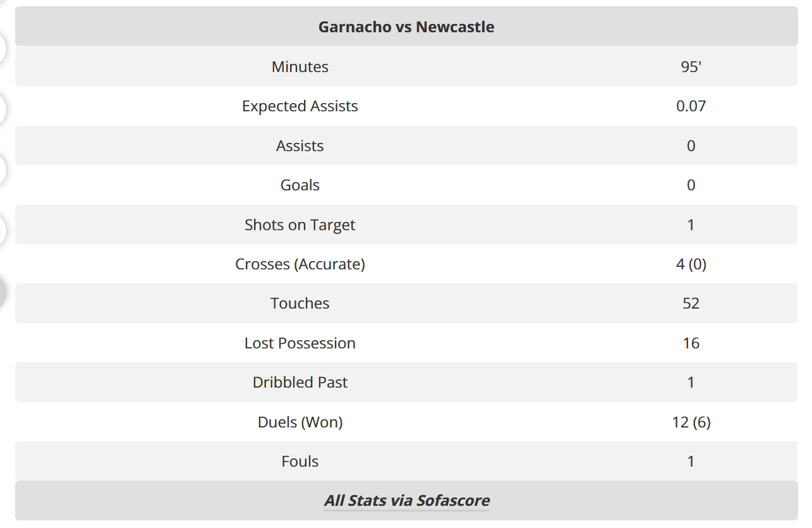Select the Minutes row label
The height and width of the screenshot is (528, 812).
pos(300,67)
